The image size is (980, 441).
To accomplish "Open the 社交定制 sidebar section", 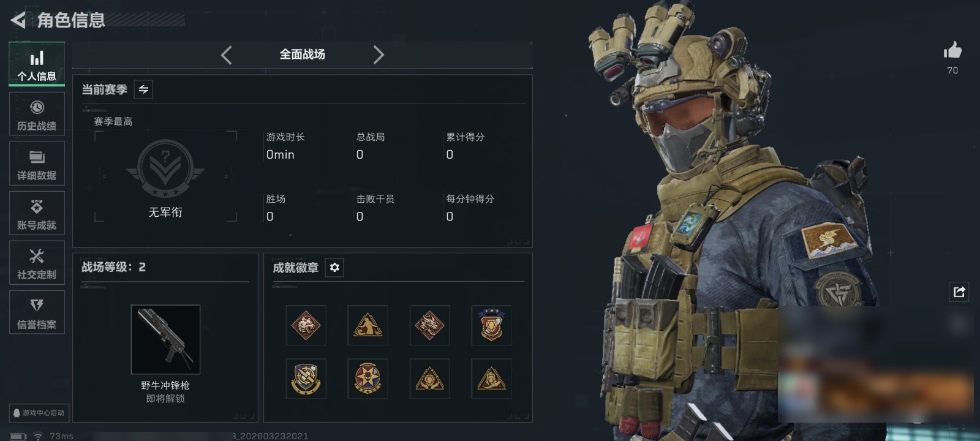I will tap(37, 263).
